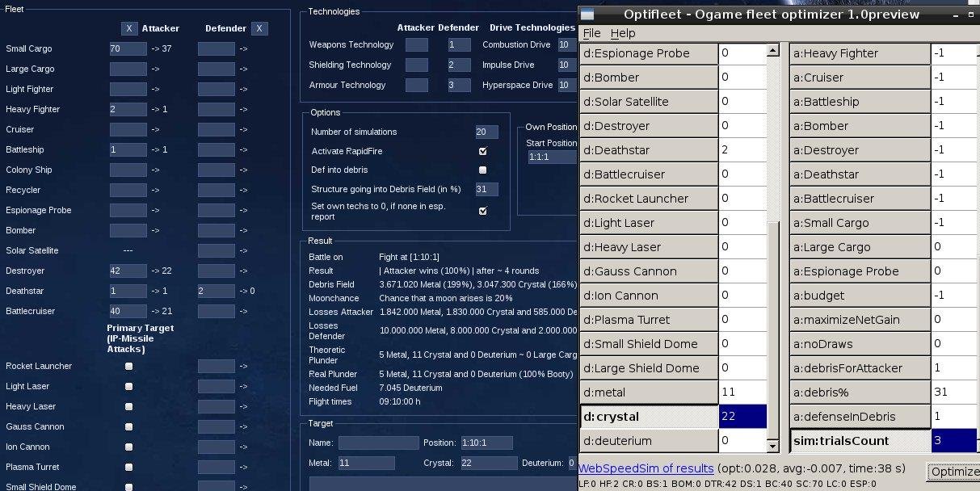This screenshot has width=980, height=491.
Task: Click the attacker Weapons Technology field
Action: click(x=416, y=44)
